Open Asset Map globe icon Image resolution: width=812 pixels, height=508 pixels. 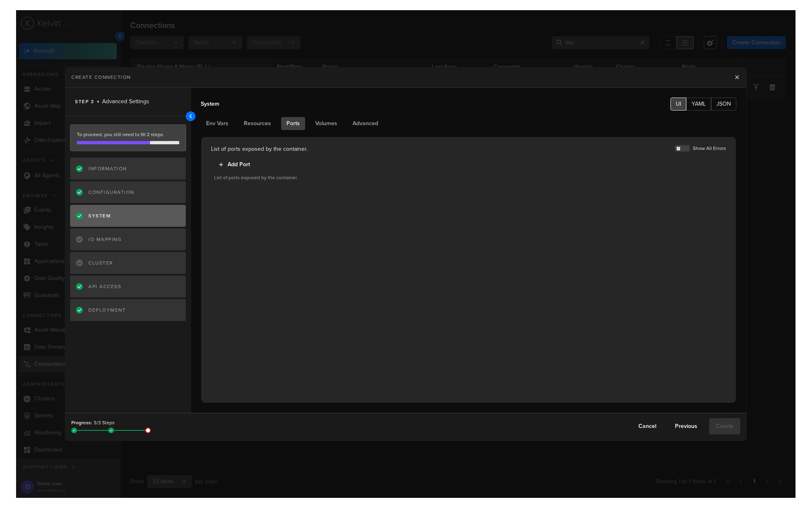[x=27, y=106]
